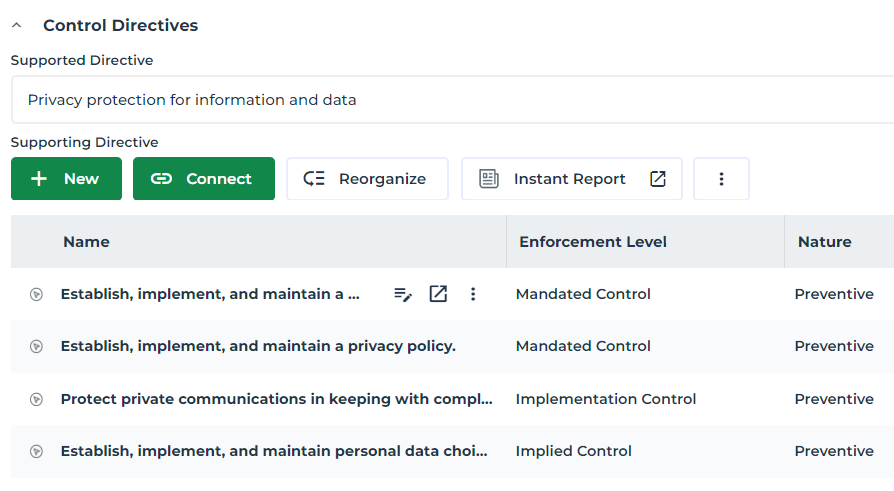Click the Connect button
894x491 pixels.
coord(203,179)
